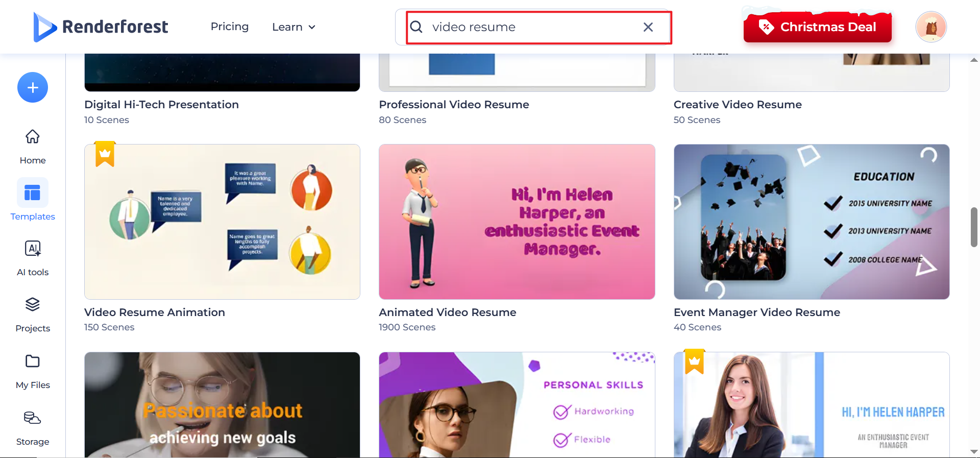The width and height of the screenshot is (980, 458).
Task: Click the scroll down arrow of scrollbar
Action: tap(974, 452)
